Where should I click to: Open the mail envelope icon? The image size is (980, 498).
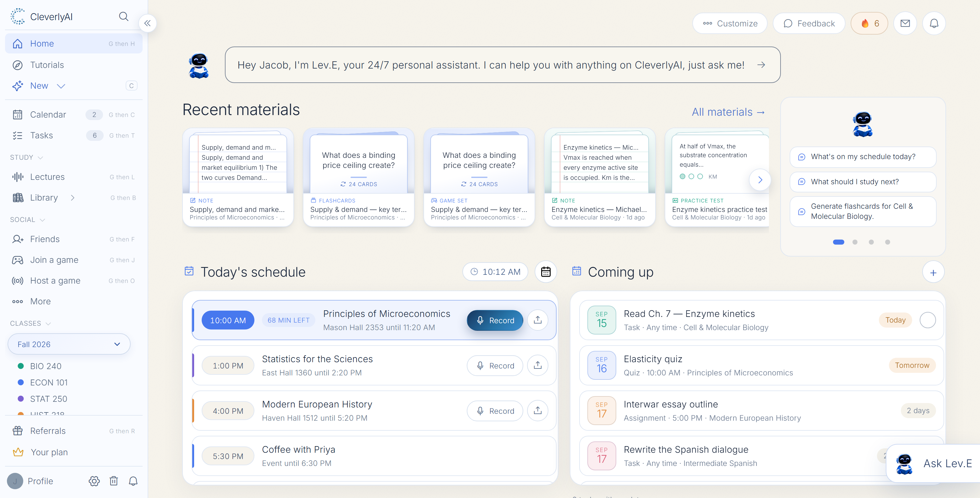pos(905,23)
